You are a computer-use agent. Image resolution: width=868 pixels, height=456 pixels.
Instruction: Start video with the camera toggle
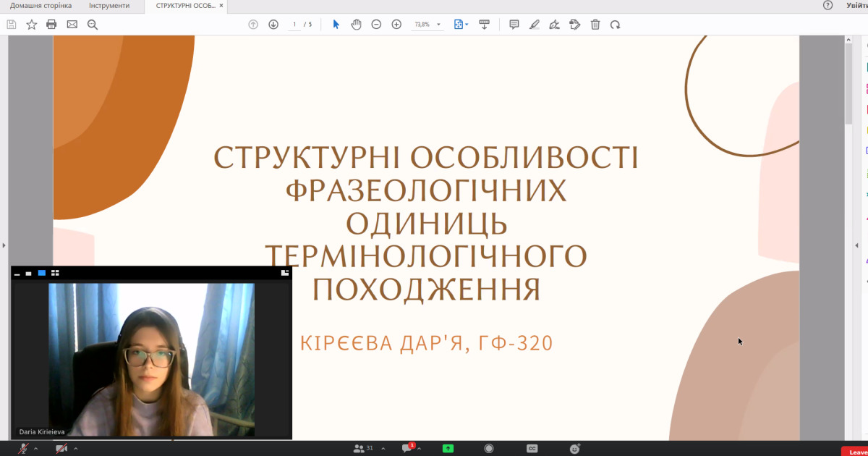(61, 449)
